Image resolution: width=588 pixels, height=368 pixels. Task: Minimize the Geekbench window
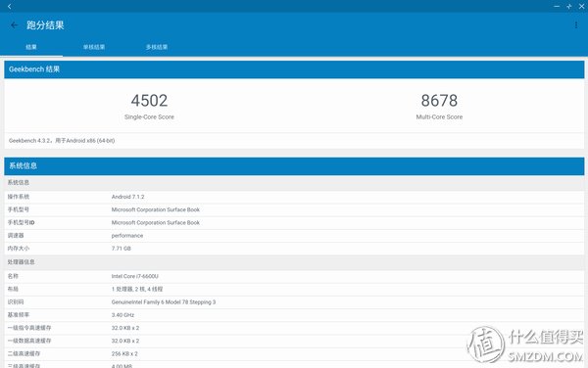click(557, 6)
